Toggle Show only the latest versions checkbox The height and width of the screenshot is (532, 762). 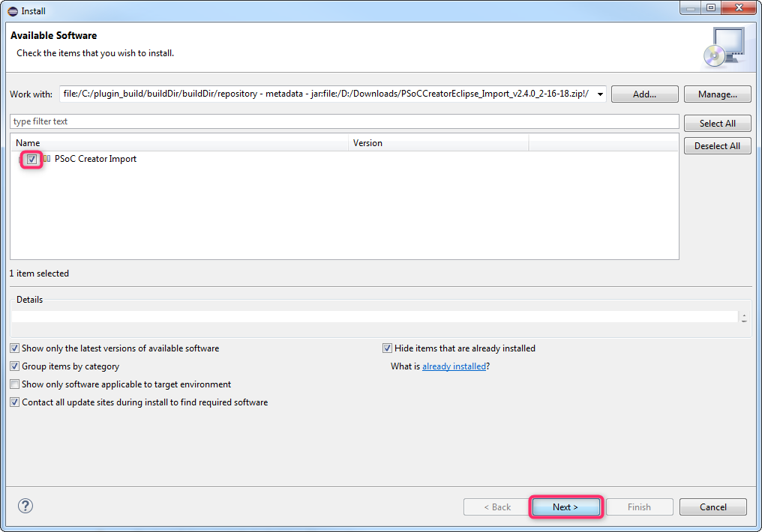[14, 348]
